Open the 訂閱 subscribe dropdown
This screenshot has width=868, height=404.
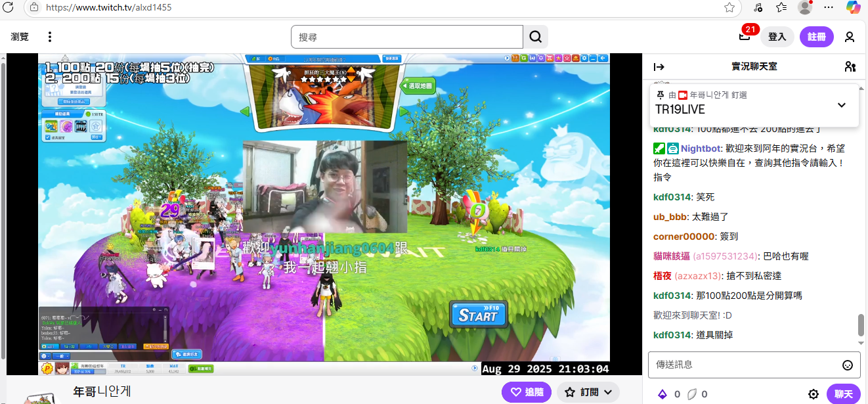coord(588,392)
